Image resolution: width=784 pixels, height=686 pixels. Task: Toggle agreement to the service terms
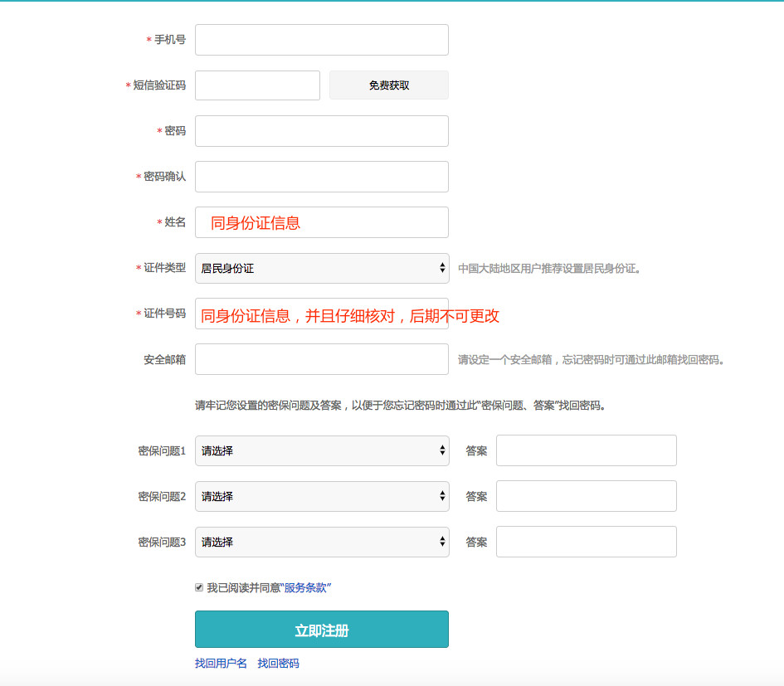[199, 586]
